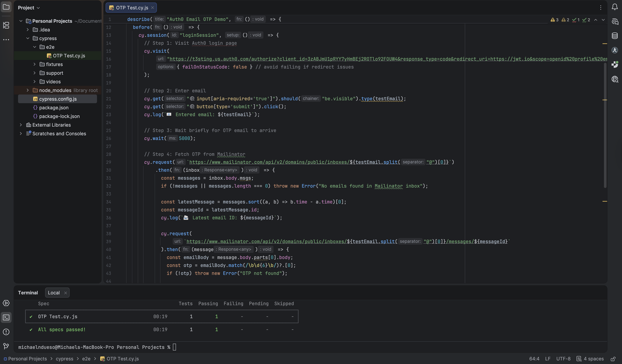Click the yellow warning stripe marker near the top
This screenshot has width=622, height=364.
coord(605,44)
